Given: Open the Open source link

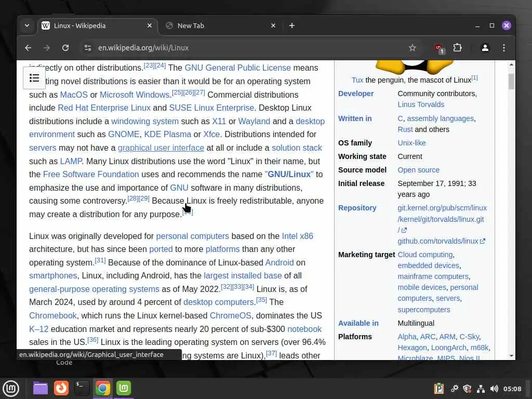Looking at the screenshot, I should click(418, 170).
